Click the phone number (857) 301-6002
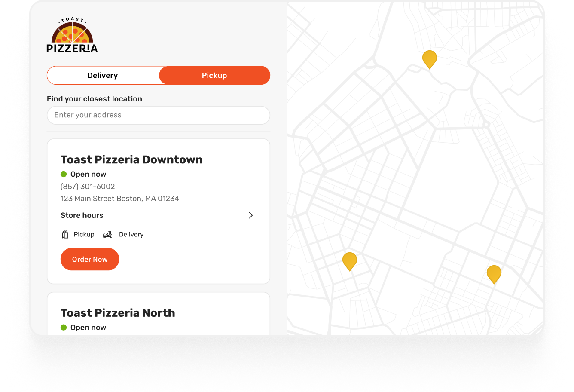Viewport: 574px width, 392px height. (87, 187)
